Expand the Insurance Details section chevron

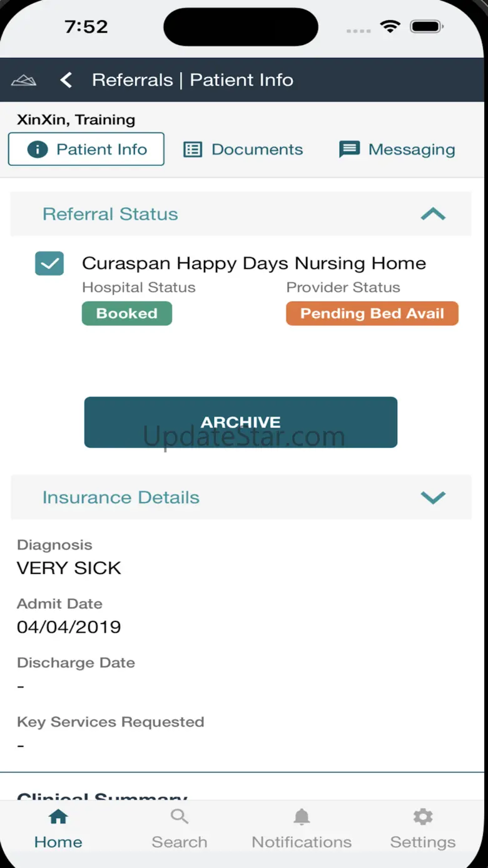[433, 498]
